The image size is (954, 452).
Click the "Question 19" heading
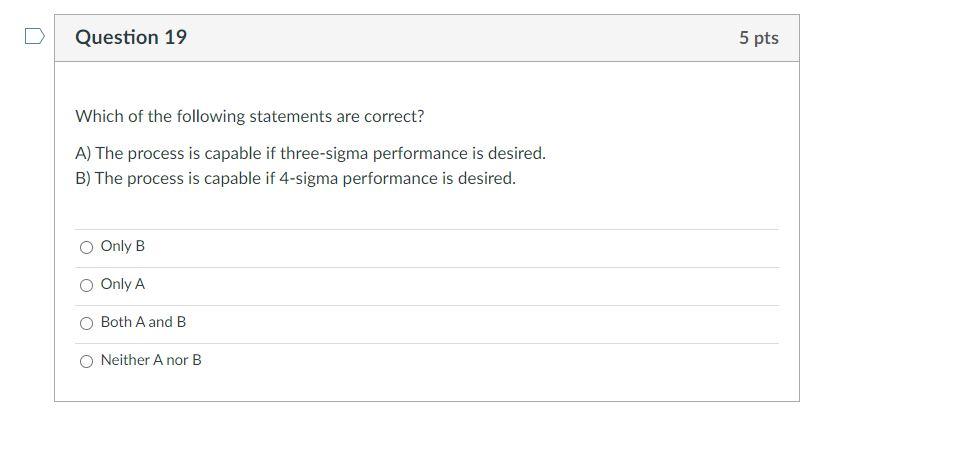(x=131, y=38)
